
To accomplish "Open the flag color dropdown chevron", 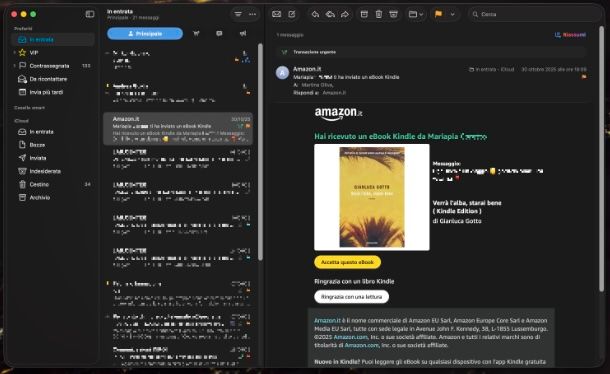I will pyautogui.click(x=452, y=14).
